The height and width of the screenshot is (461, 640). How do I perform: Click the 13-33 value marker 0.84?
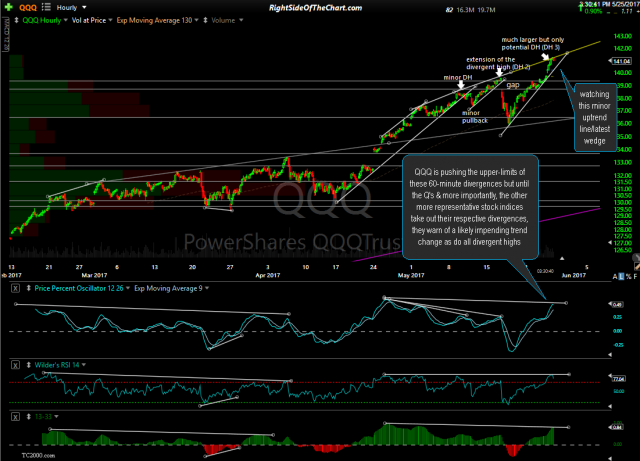pyautogui.click(x=616, y=428)
